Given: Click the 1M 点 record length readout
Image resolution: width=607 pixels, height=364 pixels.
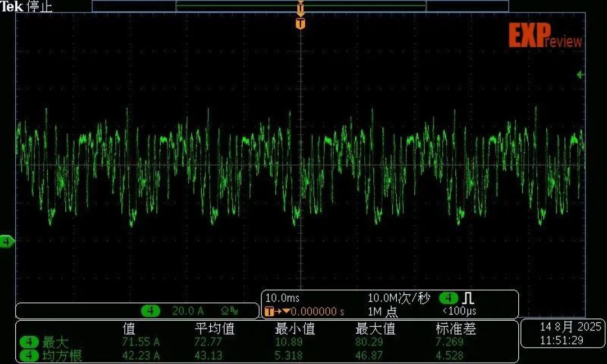Looking at the screenshot, I should (383, 311).
